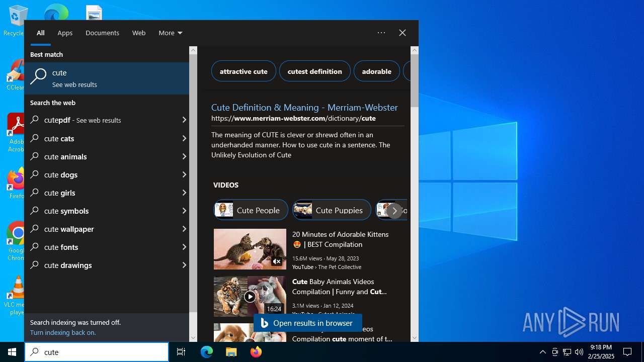Select the 'Cute Puppies' video chip

(332, 210)
